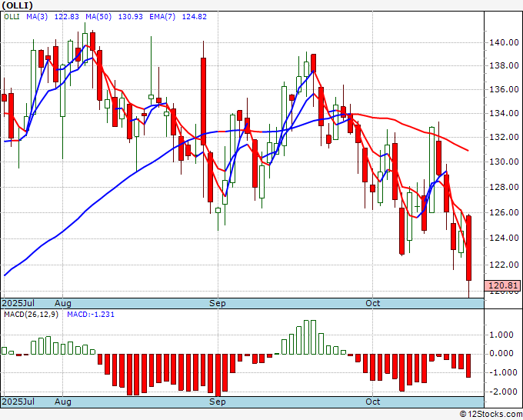
Task: Click Aug on the price chart date axis
Action: click(63, 303)
